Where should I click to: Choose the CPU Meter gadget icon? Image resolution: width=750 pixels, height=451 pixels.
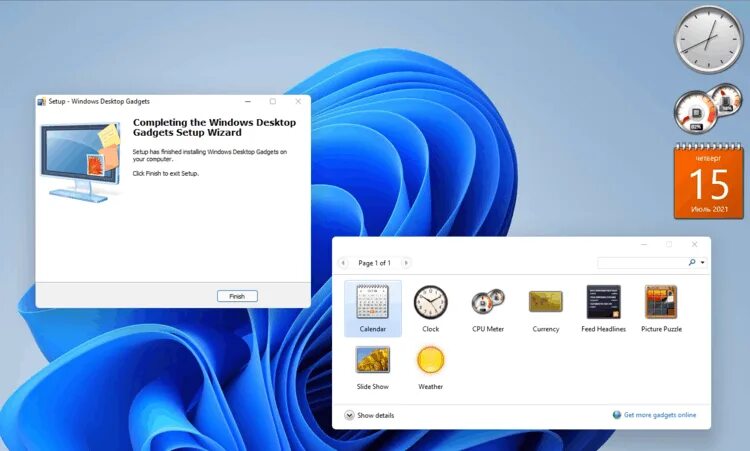(488, 302)
